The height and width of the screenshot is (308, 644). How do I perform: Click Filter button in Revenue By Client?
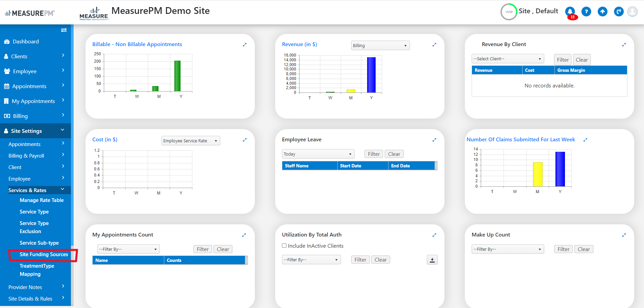563,60
